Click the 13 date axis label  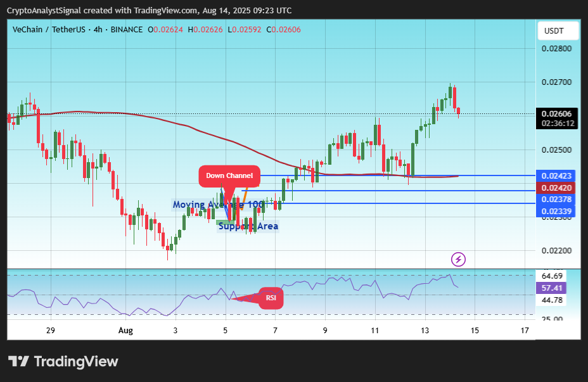425,330
